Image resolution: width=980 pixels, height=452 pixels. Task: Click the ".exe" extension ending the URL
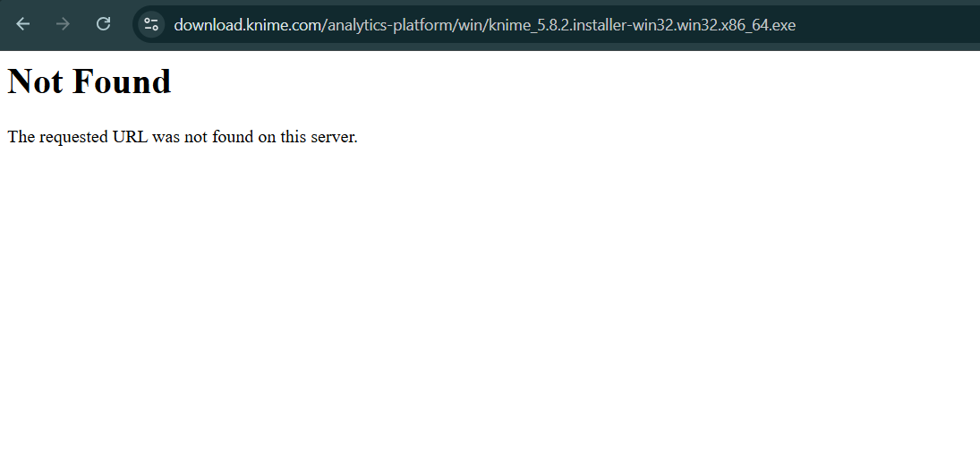[x=781, y=24]
